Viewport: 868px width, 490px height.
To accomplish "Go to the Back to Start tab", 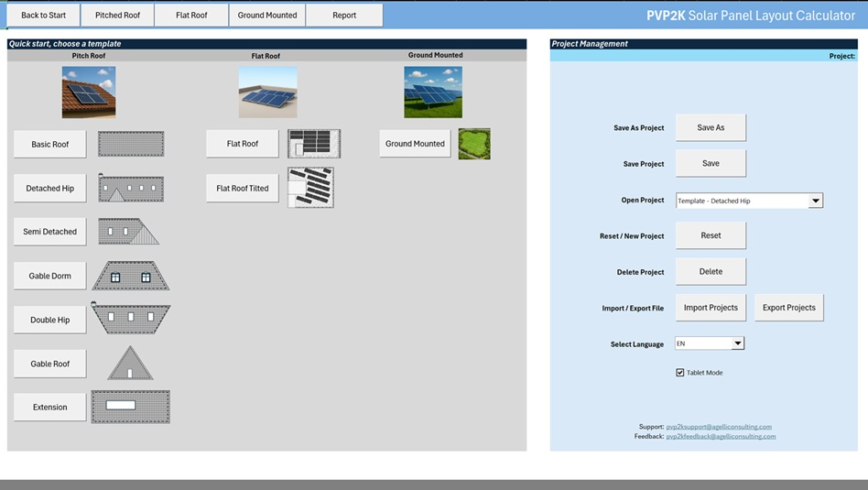I will point(43,15).
